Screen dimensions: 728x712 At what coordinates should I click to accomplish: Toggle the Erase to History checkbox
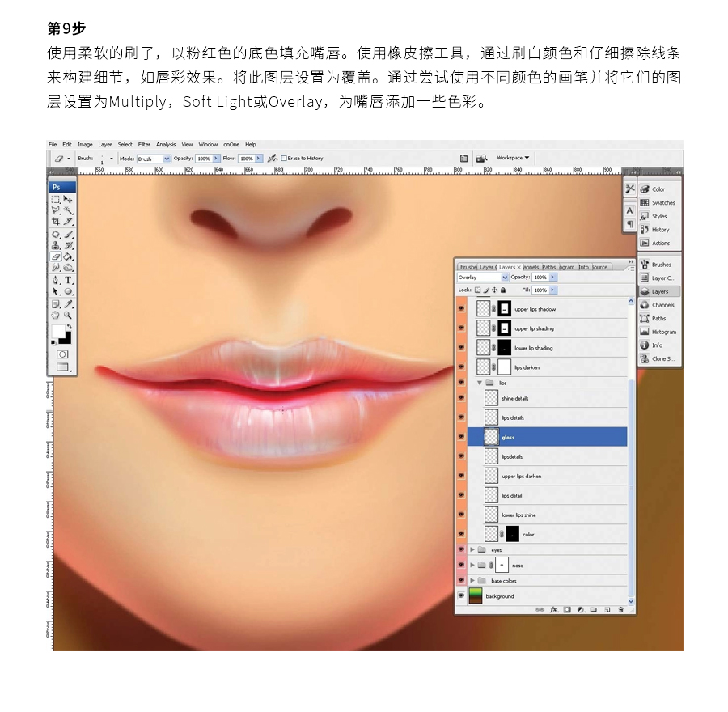(284, 159)
